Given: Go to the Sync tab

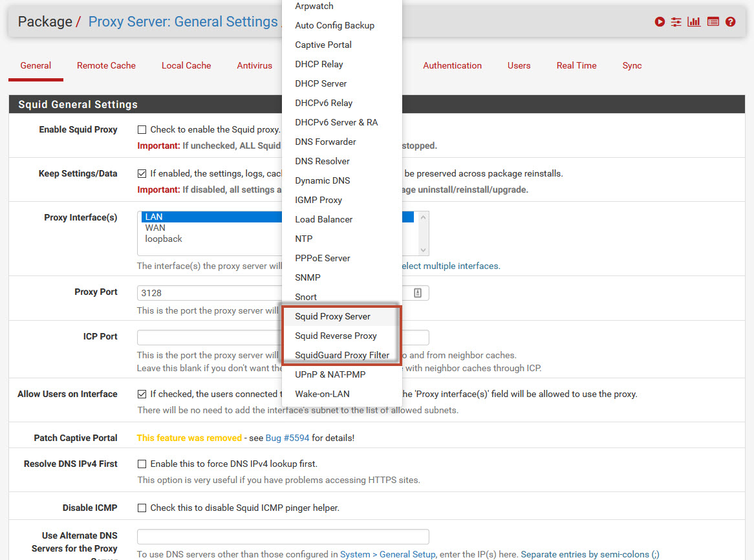Looking at the screenshot, I should (x=632, y=66).
